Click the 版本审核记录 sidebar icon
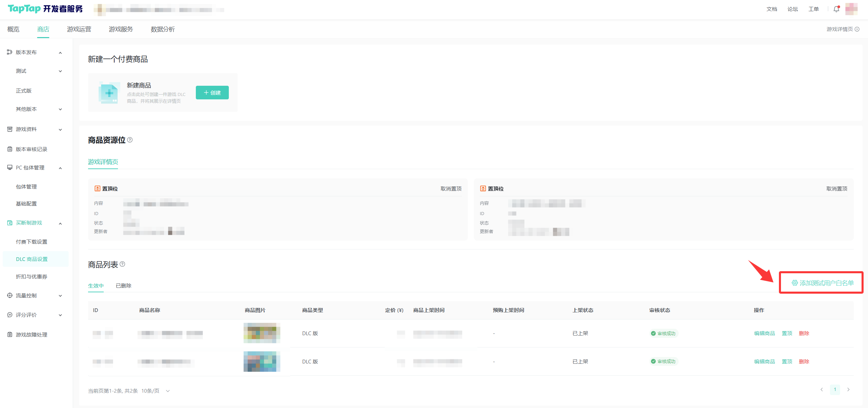The height and width of the screenshot is (408, 868). pos(10,149)
